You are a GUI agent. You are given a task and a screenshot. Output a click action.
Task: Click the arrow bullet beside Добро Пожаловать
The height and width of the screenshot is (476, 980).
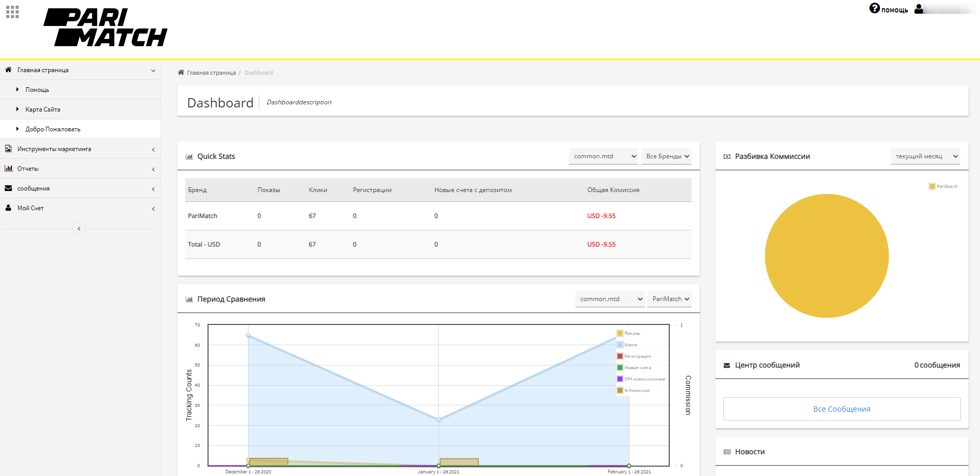click(18, 129)
